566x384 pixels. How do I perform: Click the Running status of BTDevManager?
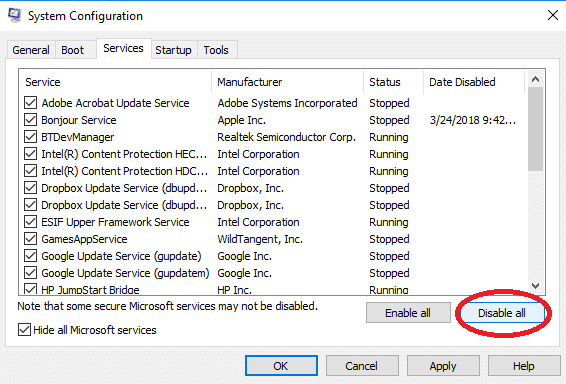389,137
